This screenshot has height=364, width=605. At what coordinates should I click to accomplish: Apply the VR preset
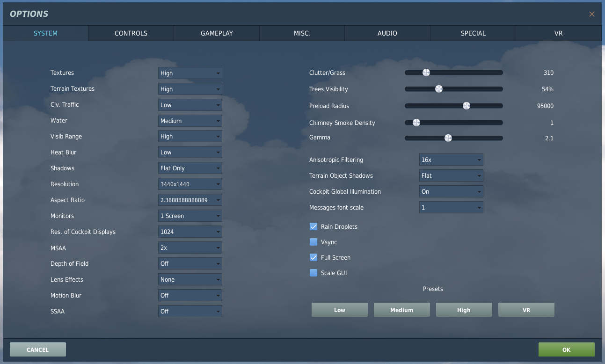pos(526,310)
